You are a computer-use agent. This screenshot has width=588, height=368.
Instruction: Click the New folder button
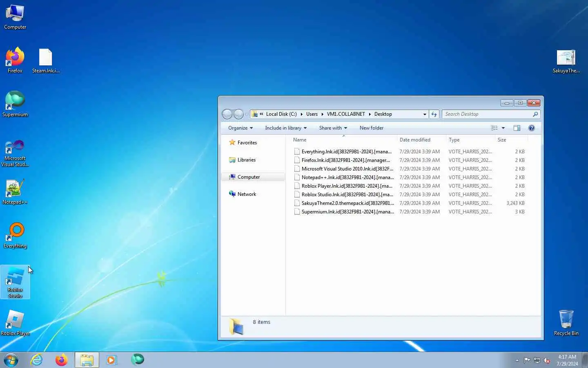coord(371,128)
